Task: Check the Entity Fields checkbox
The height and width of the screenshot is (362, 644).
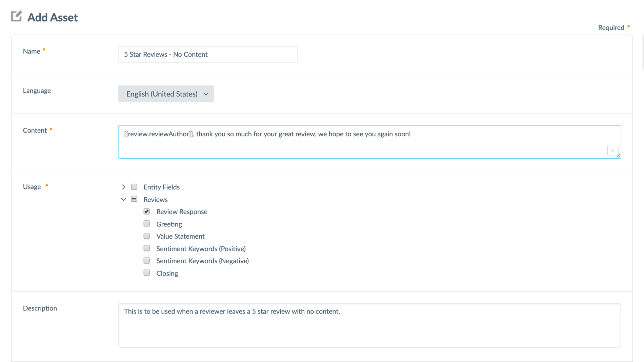Action: click(134, 187)
